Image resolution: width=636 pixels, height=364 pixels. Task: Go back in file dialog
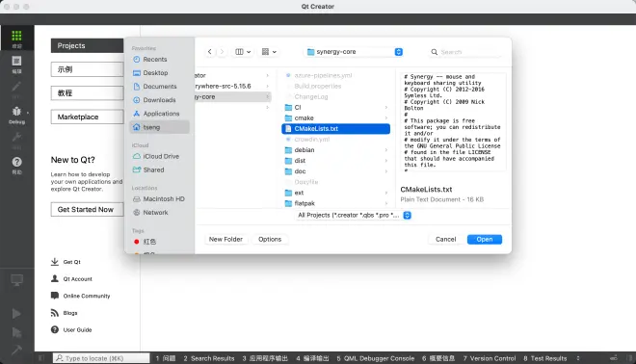pos(210,51)
